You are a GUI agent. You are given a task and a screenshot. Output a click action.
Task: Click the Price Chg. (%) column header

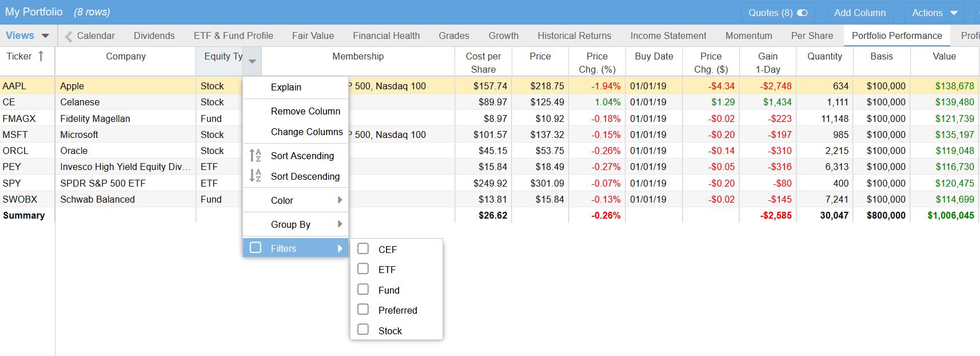(x=597, y=62)
